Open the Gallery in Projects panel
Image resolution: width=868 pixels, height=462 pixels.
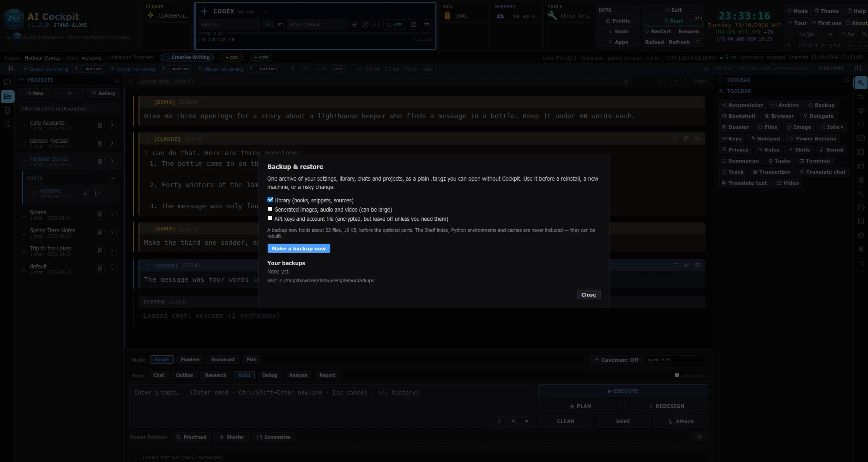pos(103,93)
